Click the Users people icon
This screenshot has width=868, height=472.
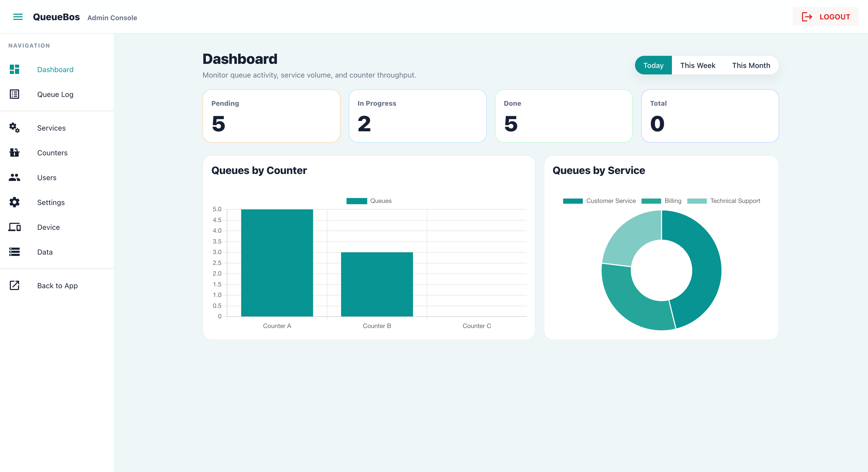tap(14, 177)
